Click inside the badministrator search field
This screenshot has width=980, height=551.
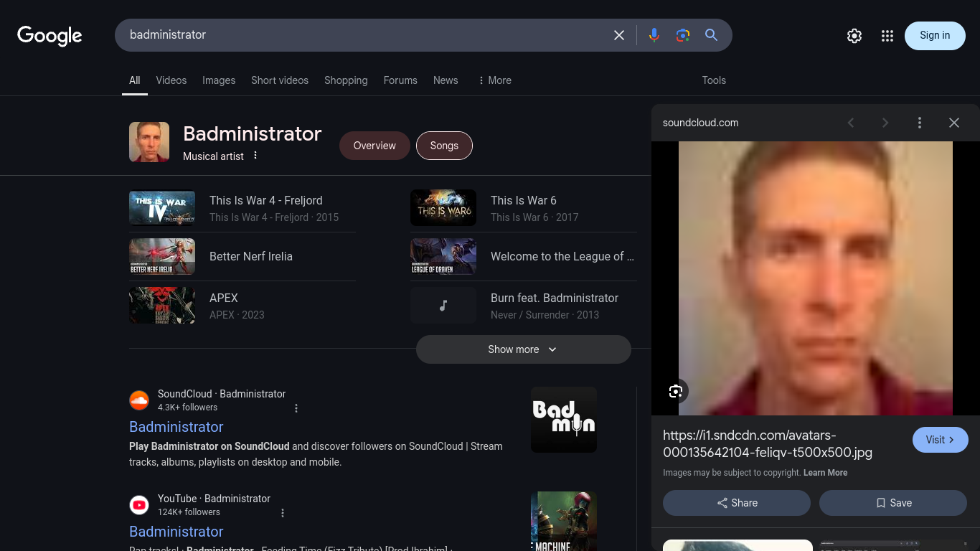(366, 35)
